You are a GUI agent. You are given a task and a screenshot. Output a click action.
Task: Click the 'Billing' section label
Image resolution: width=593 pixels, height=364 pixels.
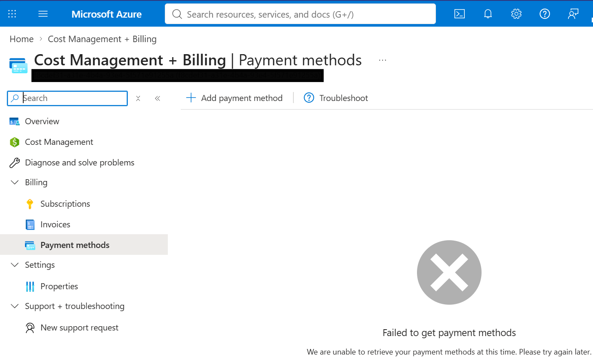(36, 183)
